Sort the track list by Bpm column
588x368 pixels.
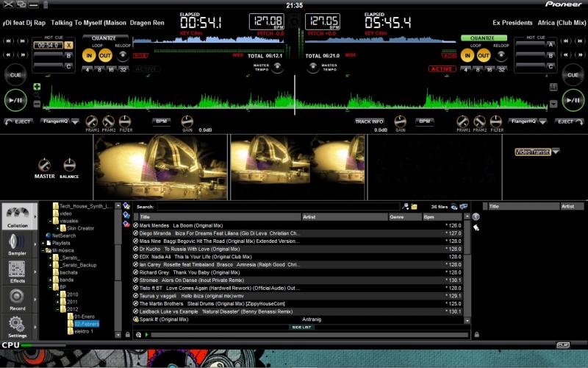coord(442,217)
